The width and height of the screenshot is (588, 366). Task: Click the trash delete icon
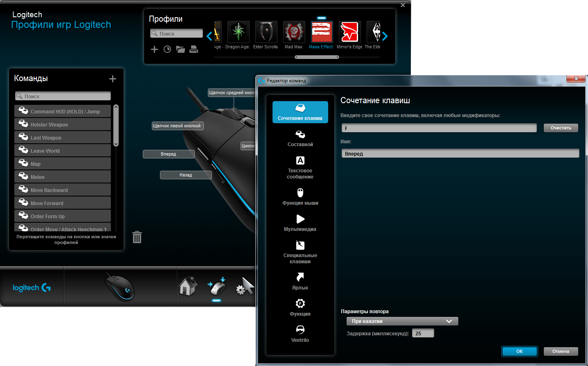pos(137,237)
